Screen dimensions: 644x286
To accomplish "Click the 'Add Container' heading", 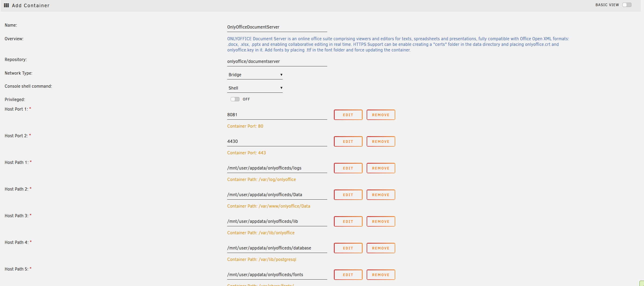I will click(31, 6).
